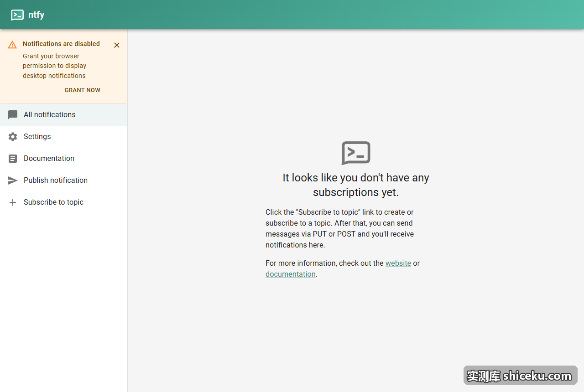Click the ntfy title text in header
The image size is (584, 392).
[x=36, y=15]
